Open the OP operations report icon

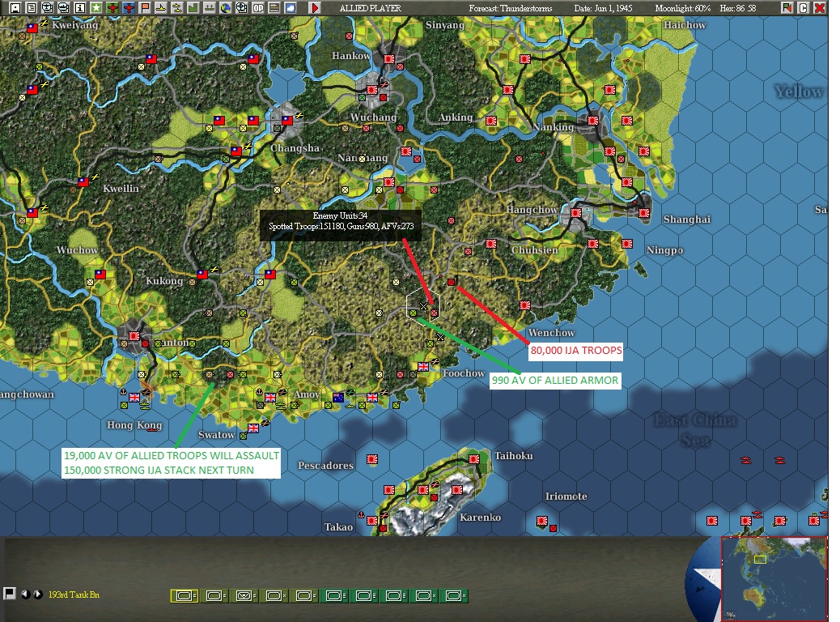point(257,7)
